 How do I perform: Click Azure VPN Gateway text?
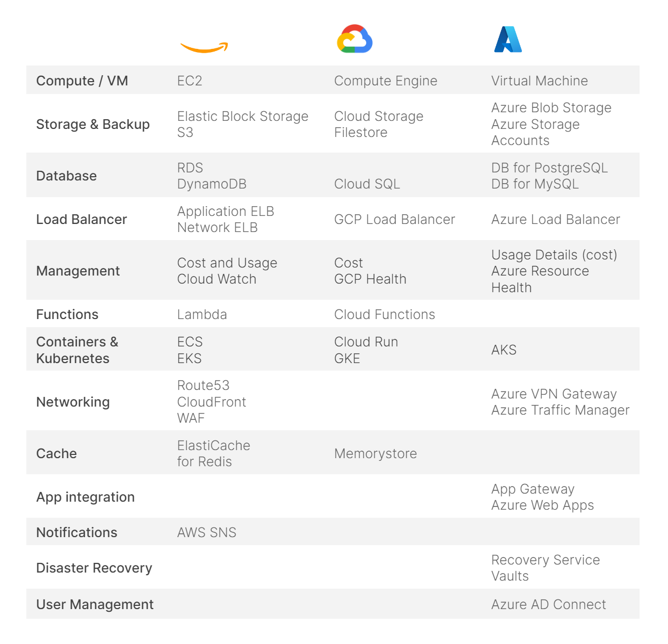pyautogui.click(x=554, y=394)
